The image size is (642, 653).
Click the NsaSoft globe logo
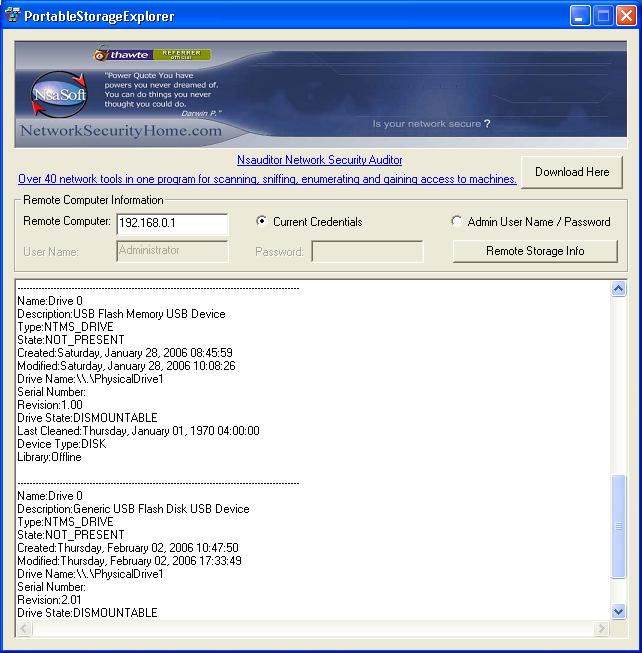pos(60,95)
